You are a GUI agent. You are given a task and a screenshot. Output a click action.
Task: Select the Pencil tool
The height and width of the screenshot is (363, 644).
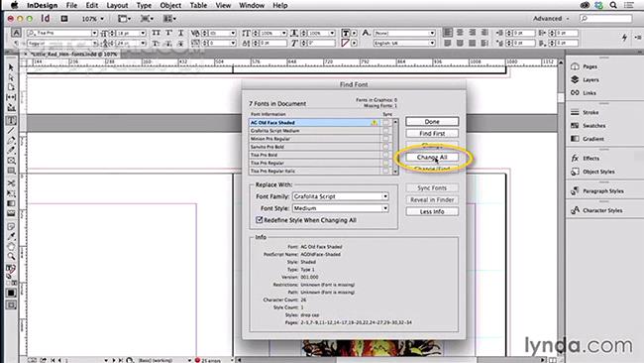coord(11,151)
